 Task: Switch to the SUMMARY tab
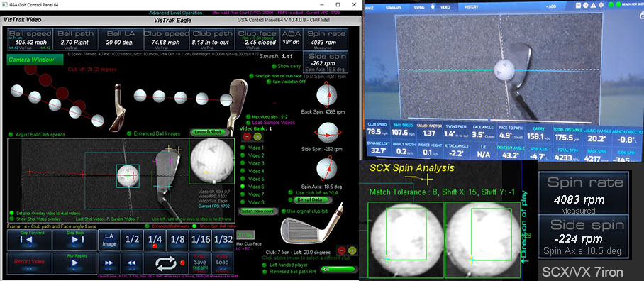point(394,7)
